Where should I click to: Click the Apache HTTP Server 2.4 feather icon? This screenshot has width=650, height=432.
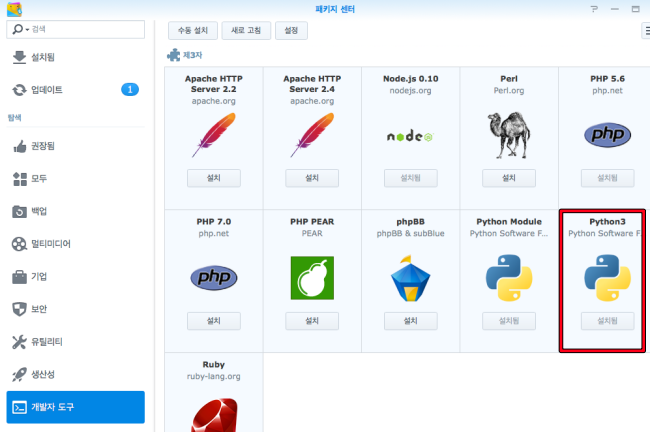point(312,135)
